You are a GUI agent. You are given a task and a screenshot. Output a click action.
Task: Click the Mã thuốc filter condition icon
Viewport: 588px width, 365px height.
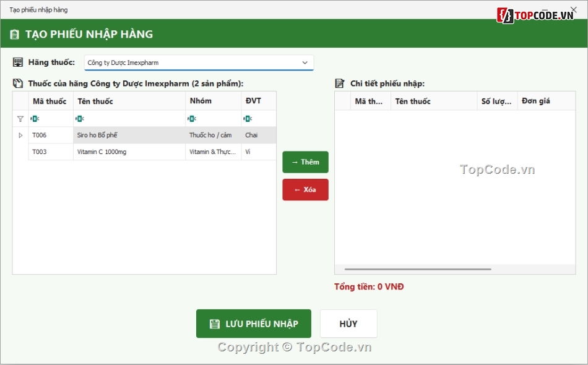pos(35,119)
